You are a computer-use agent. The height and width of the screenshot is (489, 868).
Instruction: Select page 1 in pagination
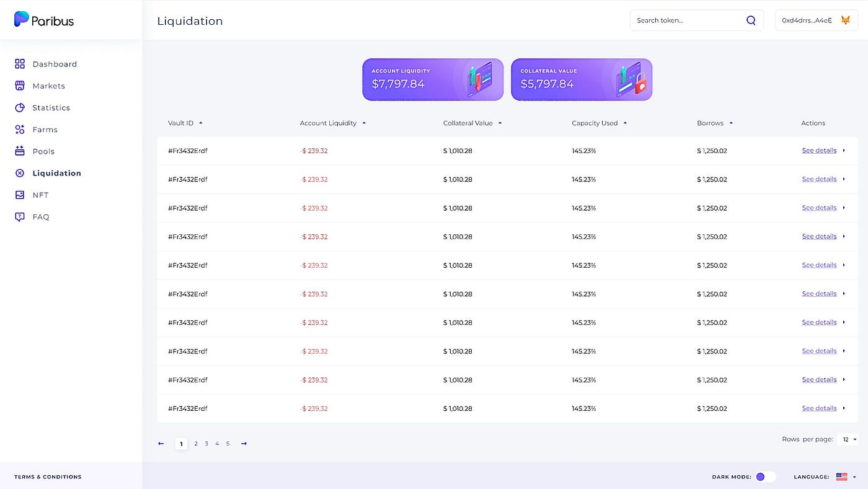181,444
